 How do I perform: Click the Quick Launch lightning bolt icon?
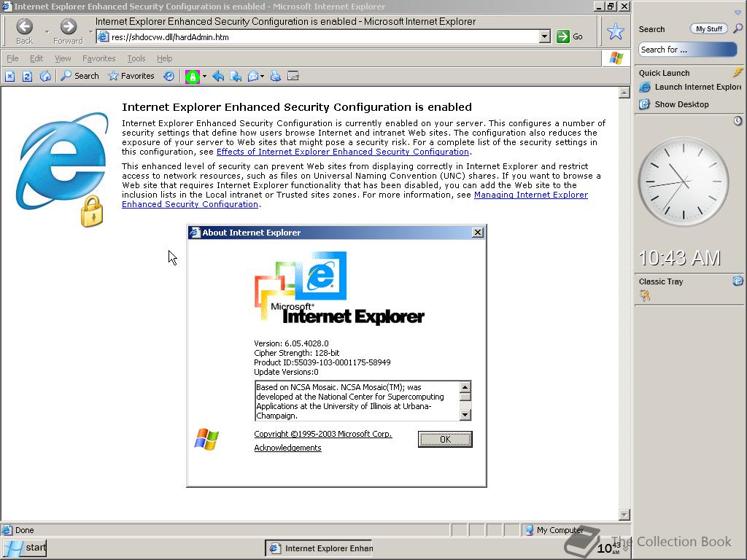pos(738,72)
